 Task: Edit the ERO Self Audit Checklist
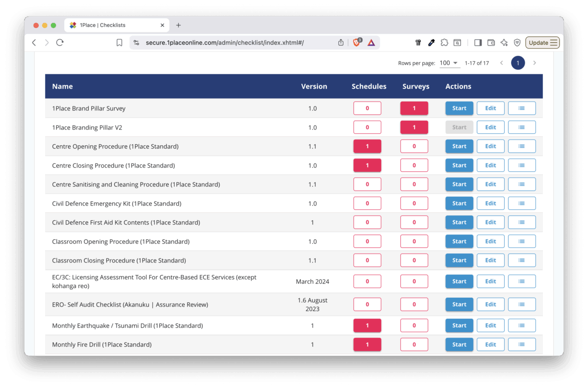click(490, 304)
